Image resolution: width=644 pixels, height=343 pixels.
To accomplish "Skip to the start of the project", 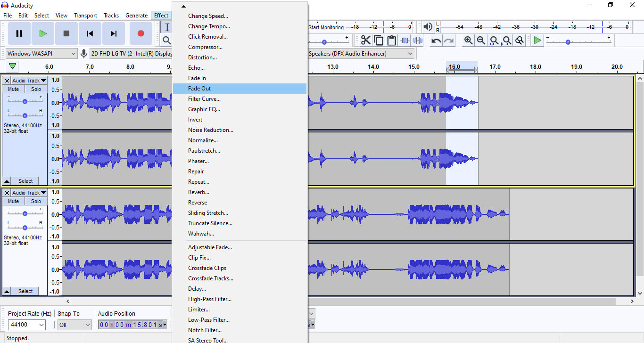I will (90, 33).
